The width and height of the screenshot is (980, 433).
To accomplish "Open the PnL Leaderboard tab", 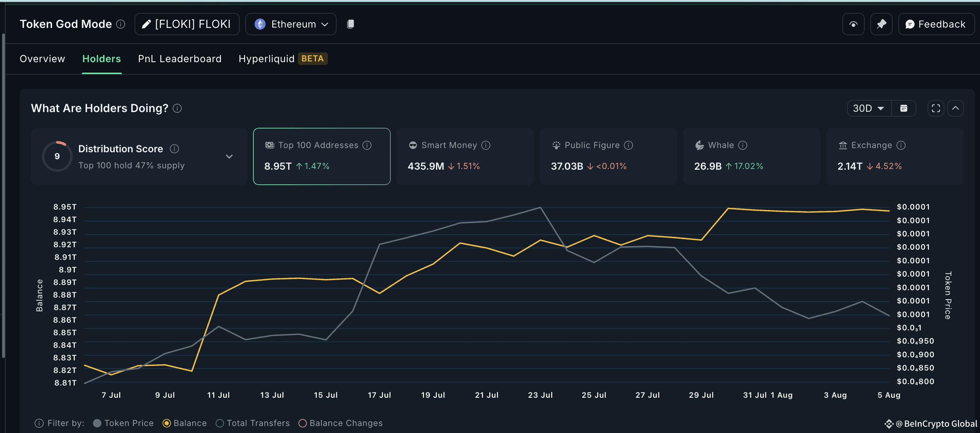I will [x=180, y=59].
